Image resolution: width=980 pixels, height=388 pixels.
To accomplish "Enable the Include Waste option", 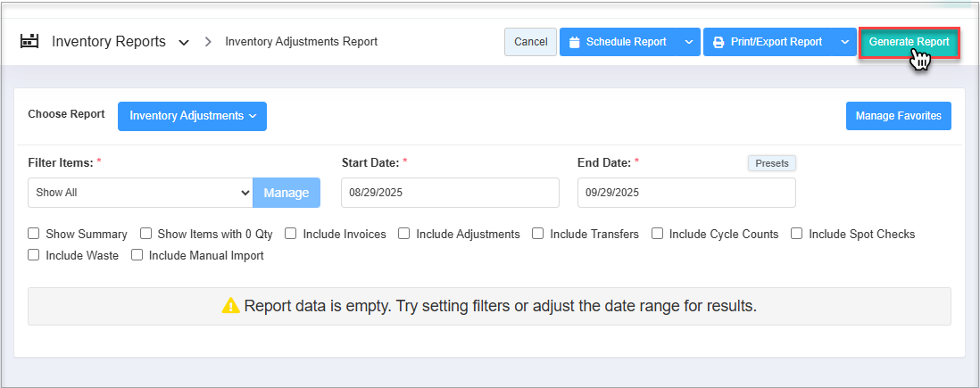I will tap(34, 255).
